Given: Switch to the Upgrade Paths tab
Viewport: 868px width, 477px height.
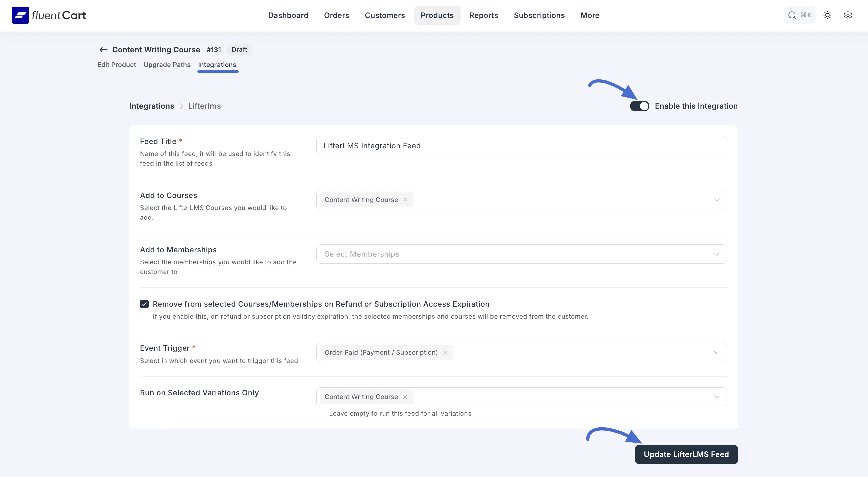Looking at the screenshot, I should point(167,65).
